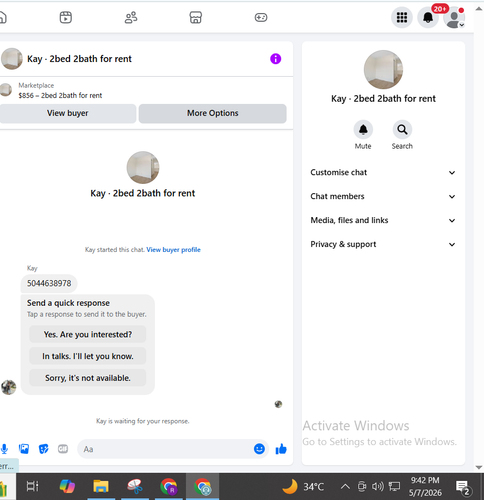Click the phone number message 5044638978
This screenshot has height=500, width=484.
[49, 283]
